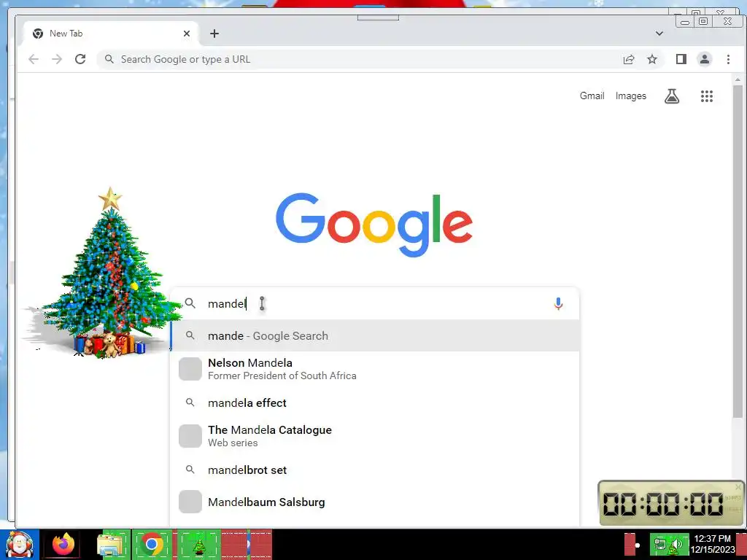747x560 pixels.
Task: Open Images link
Action: [x=631, y=96]
